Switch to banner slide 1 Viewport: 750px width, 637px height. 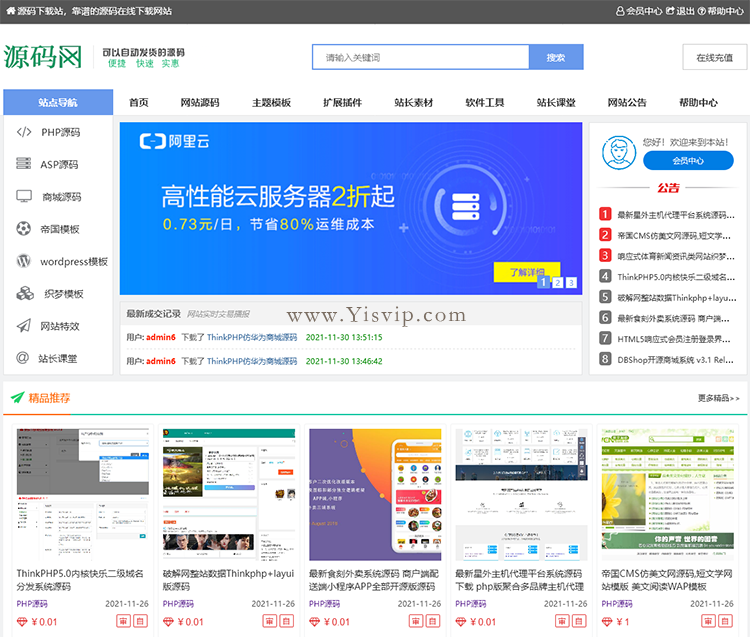tap(543, 282)
